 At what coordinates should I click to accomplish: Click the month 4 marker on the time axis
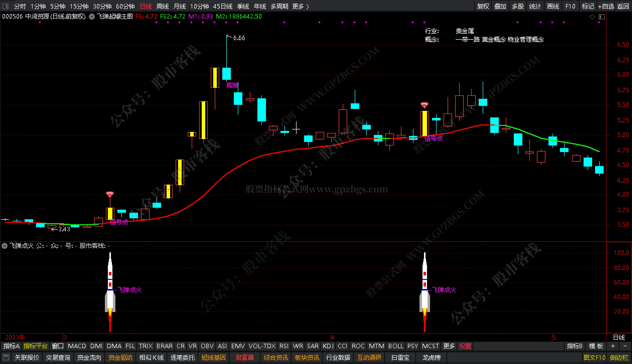click(x=332, y=337)
